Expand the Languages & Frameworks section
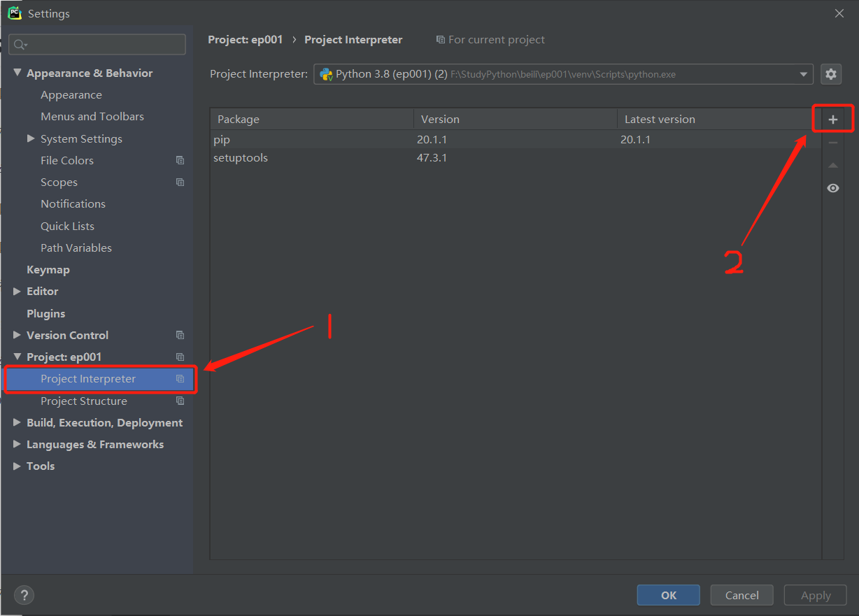Viewport: 859px width, 616px height. [17, 444]
